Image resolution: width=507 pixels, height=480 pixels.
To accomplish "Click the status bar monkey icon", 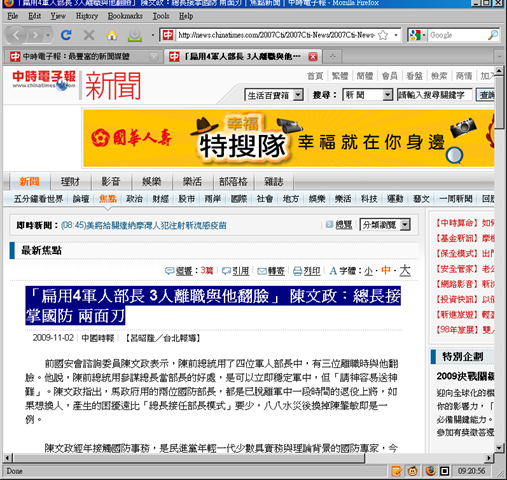I will 413,471.
